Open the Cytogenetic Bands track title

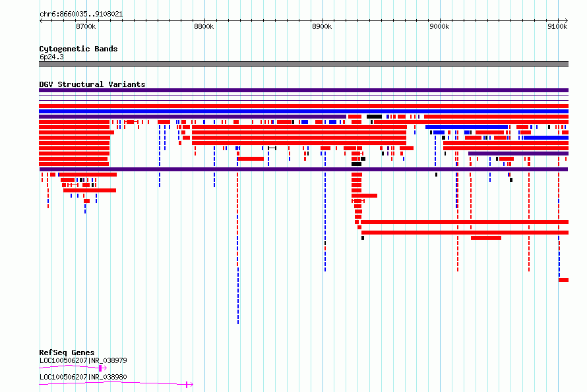pos(78,49)
